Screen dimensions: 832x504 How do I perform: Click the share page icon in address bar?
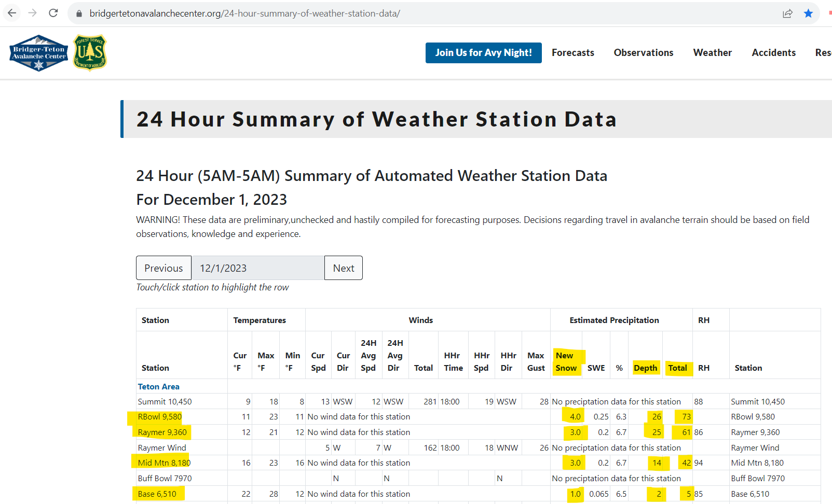[x=787, y=13]
